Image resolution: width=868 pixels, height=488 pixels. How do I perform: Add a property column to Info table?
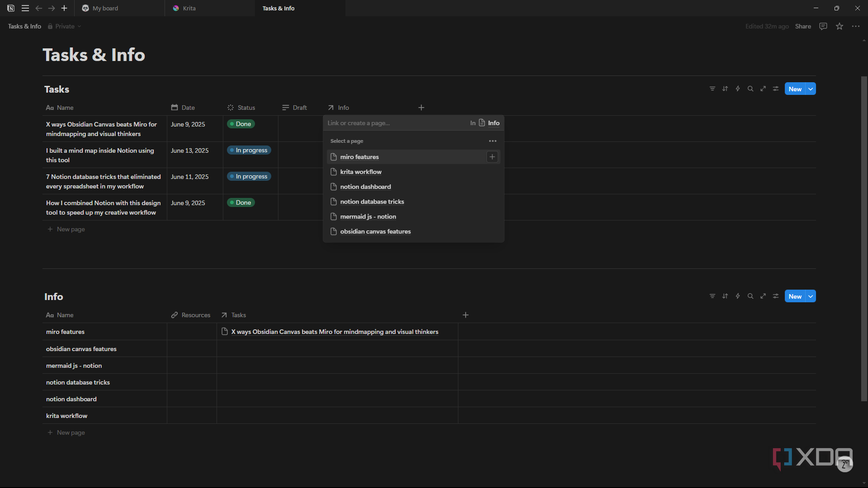tap(466, 315)
